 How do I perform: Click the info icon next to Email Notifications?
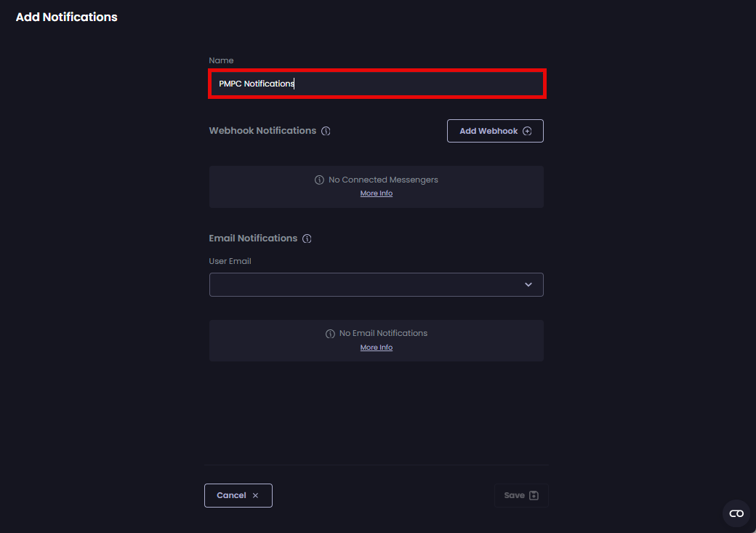307,238
